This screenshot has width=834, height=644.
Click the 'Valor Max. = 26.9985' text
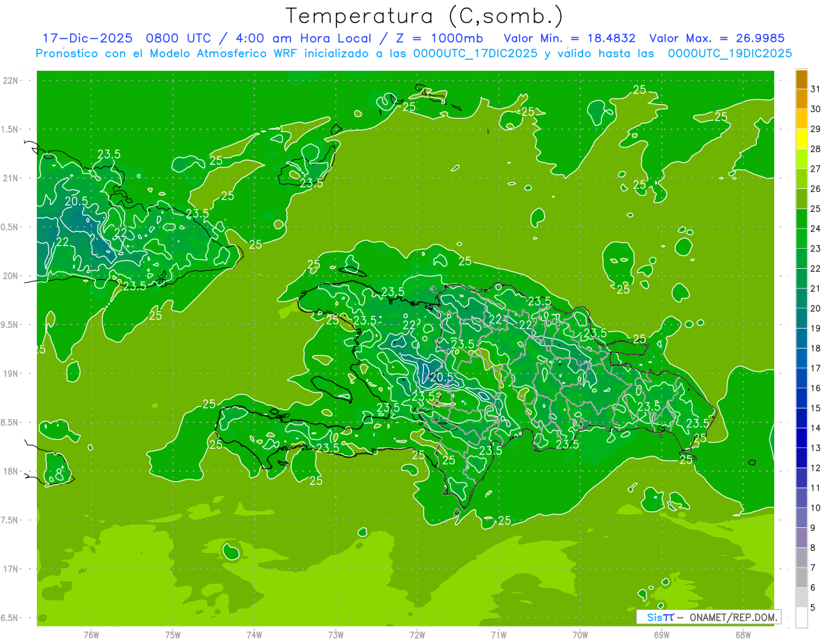(716, 38)
